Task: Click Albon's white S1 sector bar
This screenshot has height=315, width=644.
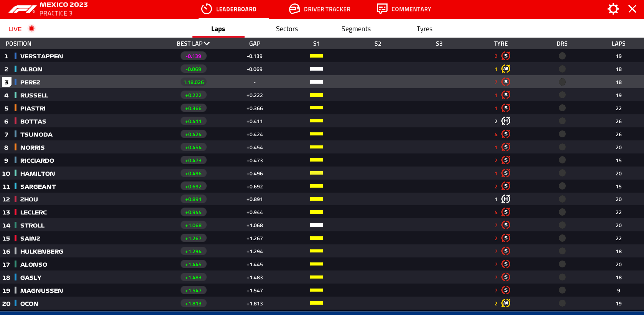Action: point(316,69)
